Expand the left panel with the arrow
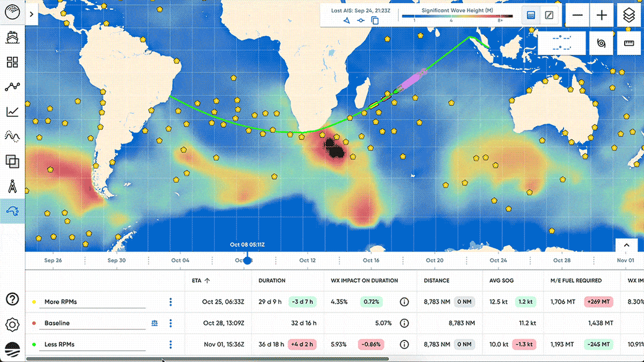Screen dimensions: 644x362 [x=32, y=13]
